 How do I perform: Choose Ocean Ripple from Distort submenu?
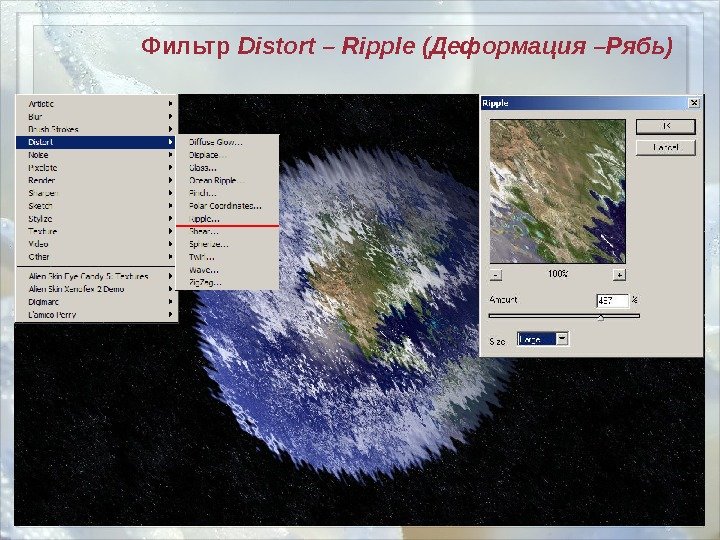click(228, 180)
